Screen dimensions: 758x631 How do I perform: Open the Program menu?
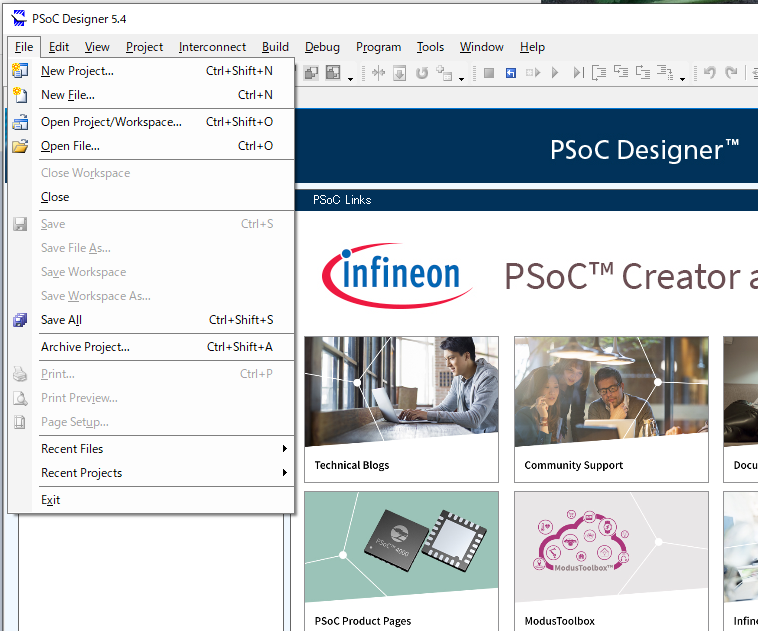(379, 47)
